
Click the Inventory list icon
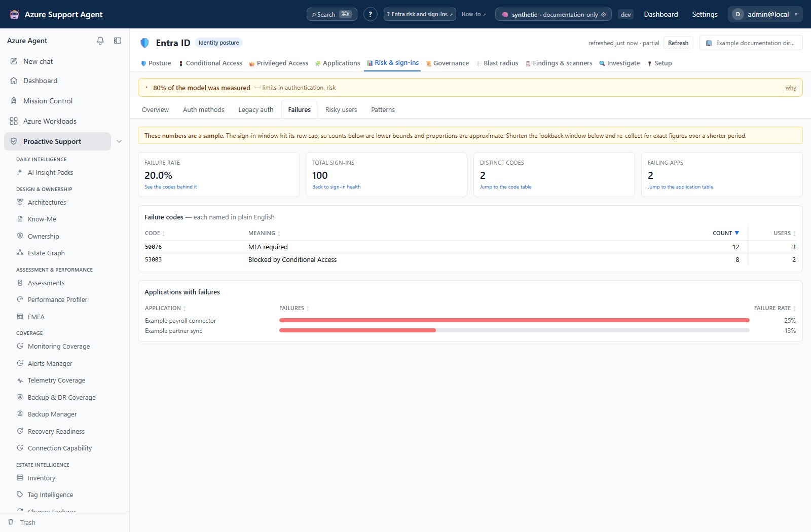coord(20,478)
